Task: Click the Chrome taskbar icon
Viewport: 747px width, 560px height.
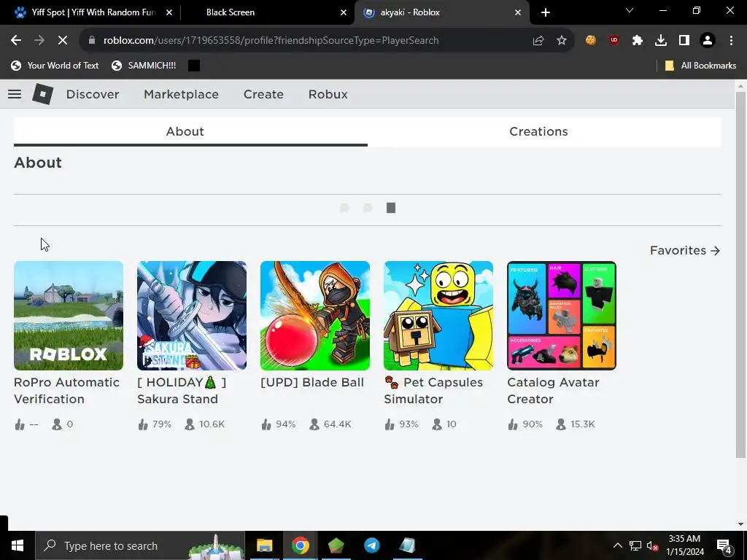Action: tap(300, 545)
